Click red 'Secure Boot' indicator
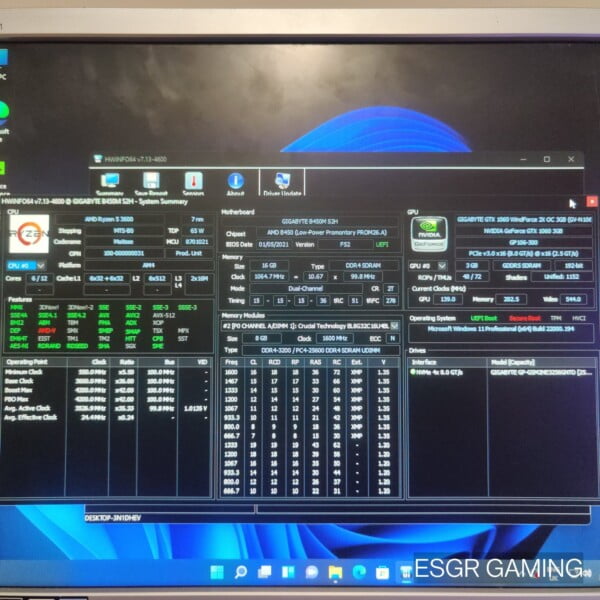The height and width of the screenshot is (600, 600). coord(525,318)
